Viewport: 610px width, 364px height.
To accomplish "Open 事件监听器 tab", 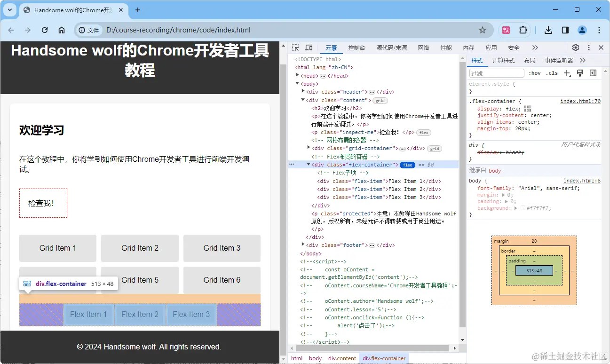I will (559, 60).
